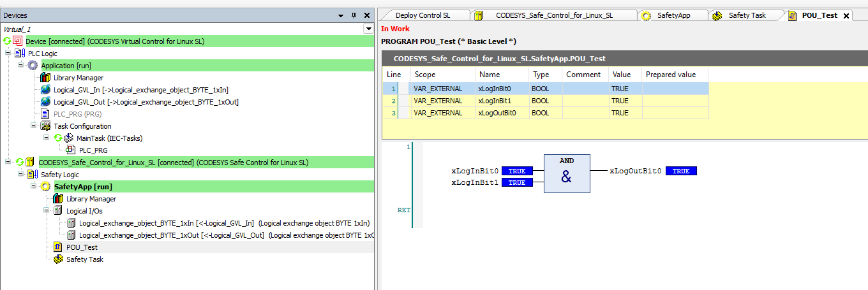
Task: Collapse the PLC Logic tree node
Action: point(8,54)
